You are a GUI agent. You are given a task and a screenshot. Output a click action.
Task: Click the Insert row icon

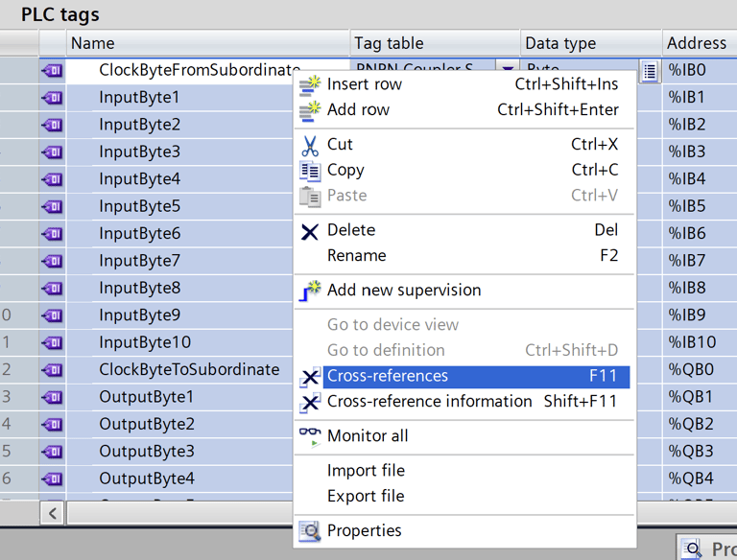pyautogui.click(x=310, y=84)
